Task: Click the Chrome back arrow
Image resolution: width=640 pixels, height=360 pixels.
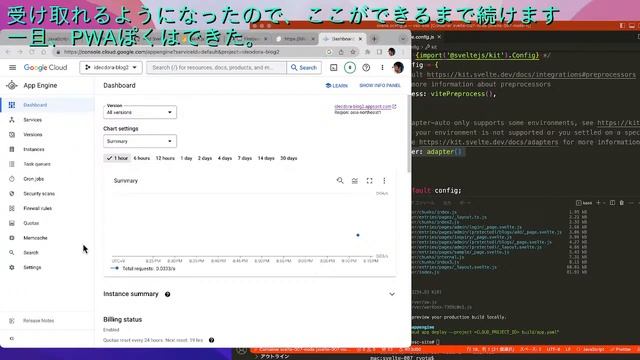Action: pyautogui.click(x=8, y=52)
